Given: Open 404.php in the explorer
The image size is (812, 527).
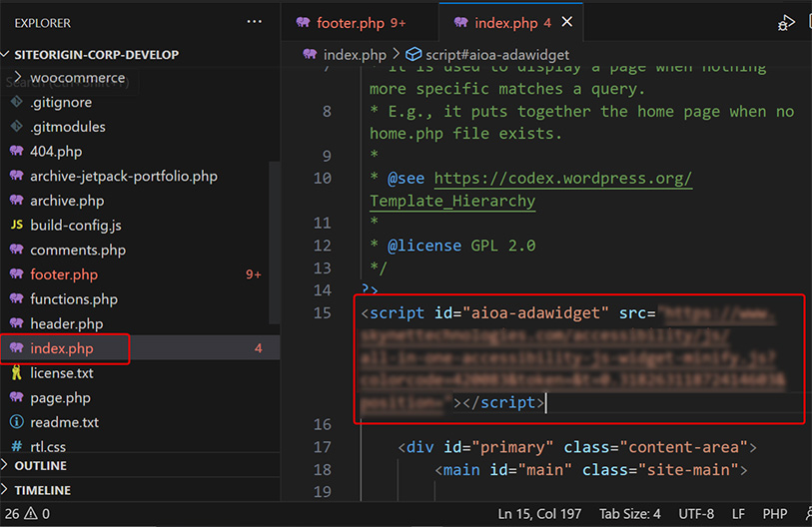Looking at the screenshot, I should 56,152.
